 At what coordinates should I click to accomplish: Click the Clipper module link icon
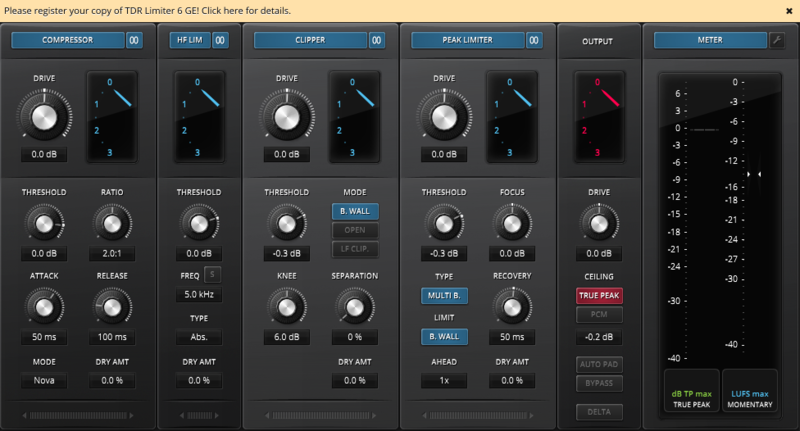pos(377,40)
